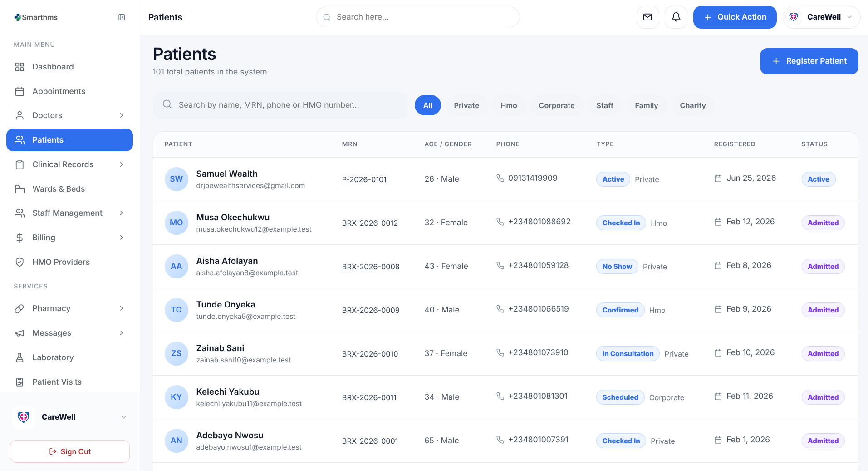
Task: Open the Laboratory menu item
Action: pyautogui.click(x=69, y=357)
